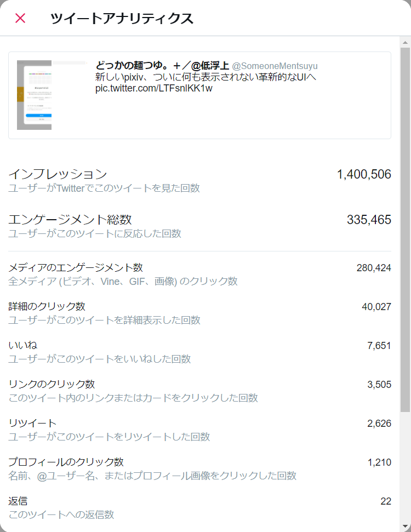
Task: Open the @SomeoneMentsuyu profile handle
Action: point(275,66)
